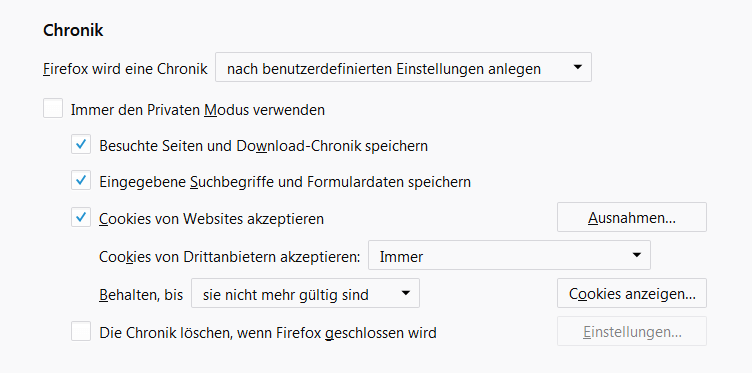This screenshot has height=373, width=752.
Task: Click the 'Cookies anzeigen...' button
Action: click(x=632, y=293)
